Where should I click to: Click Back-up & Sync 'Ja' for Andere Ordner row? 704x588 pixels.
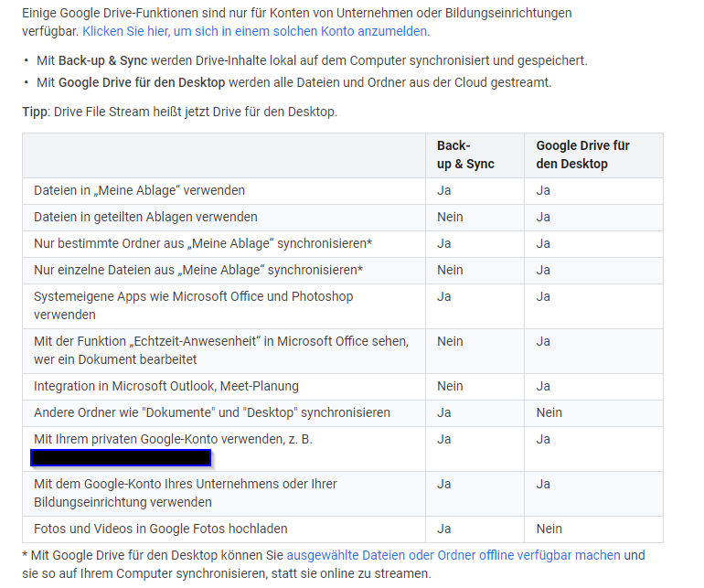click(x=444, y=412)
